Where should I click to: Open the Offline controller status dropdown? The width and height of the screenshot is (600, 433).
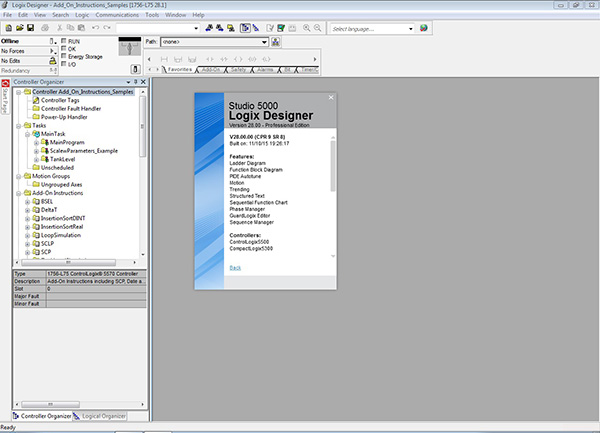coord(52,41)
